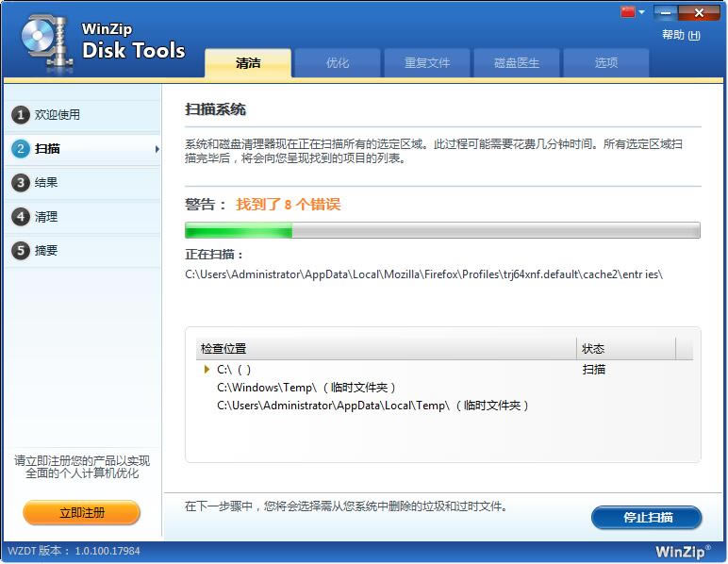Open the 帮助 (H) menu

point(681,35)
